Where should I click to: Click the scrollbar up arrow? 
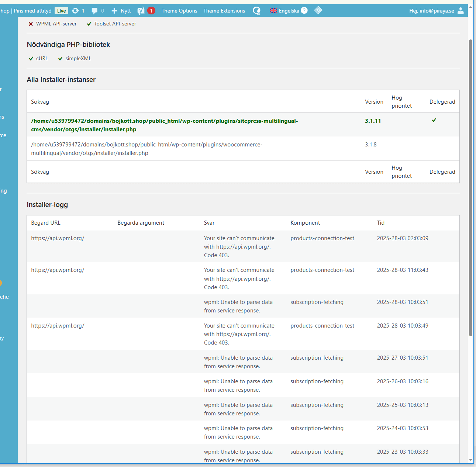[471, 7]
